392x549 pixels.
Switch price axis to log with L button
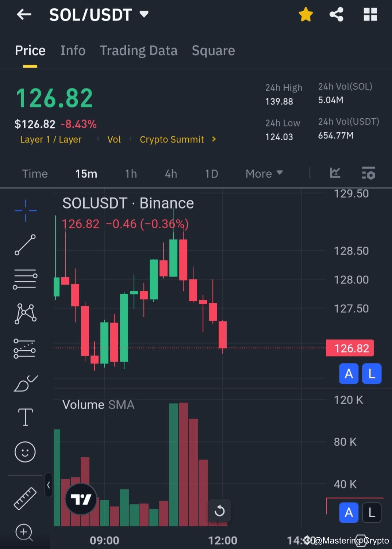pos(372,374)
